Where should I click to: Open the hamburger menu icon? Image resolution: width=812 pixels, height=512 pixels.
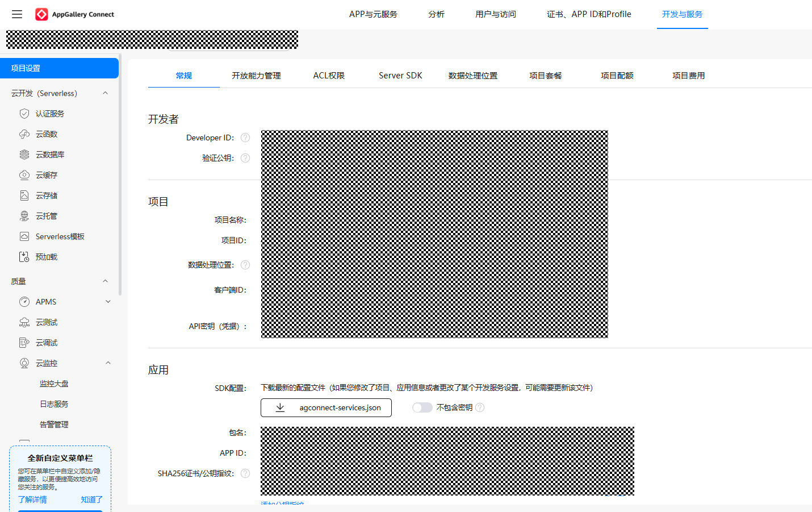point(17,14)
